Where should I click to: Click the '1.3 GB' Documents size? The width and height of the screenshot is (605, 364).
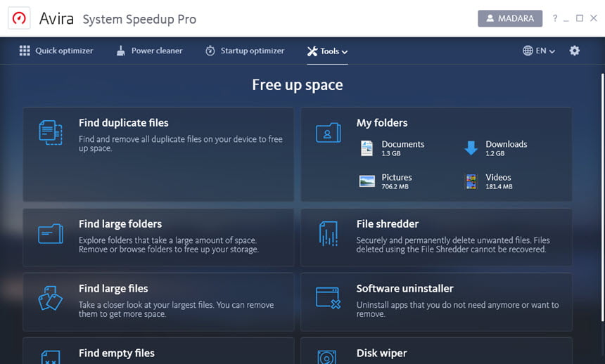click(x=391, y=153)
